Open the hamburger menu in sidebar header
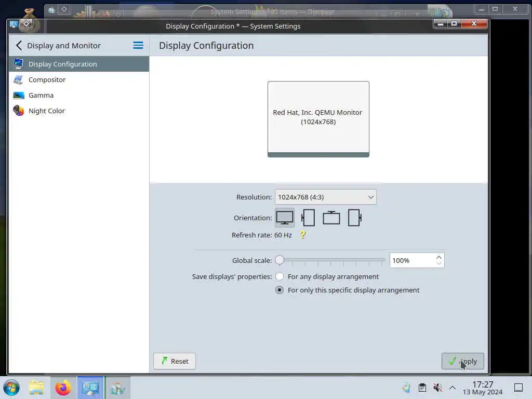Image resolution: width=532 pixels, height=399 pixels. click(x=138, y=46)
